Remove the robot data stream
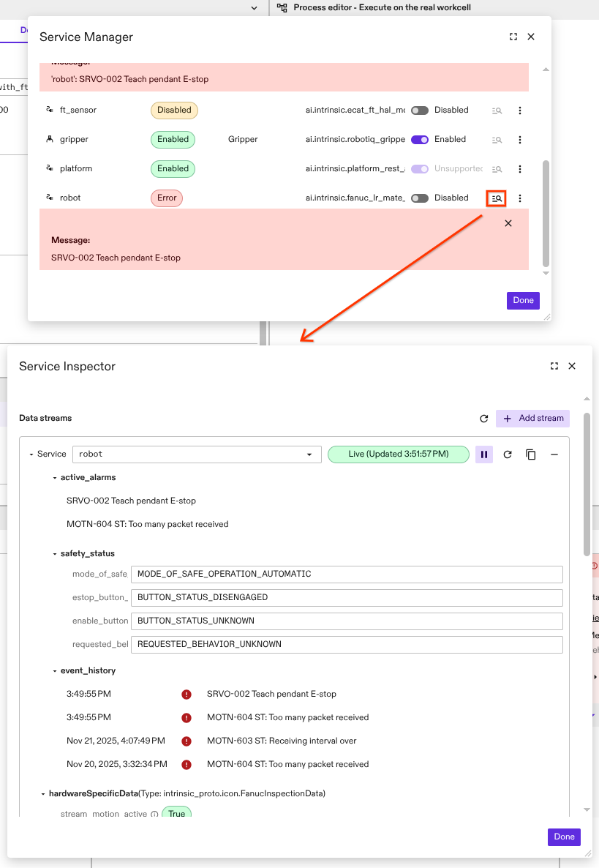Viewport: 599px width, 868px height. click(554, 454)
